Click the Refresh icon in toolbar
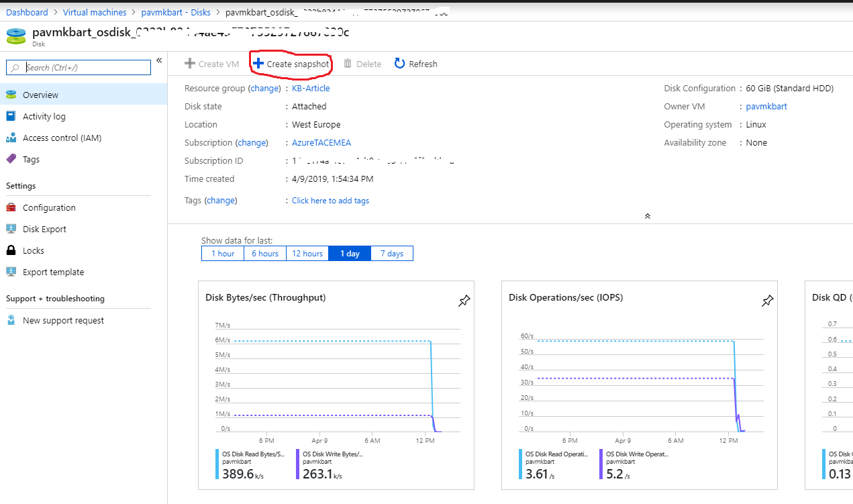Viewport: 853px width, 504px height. (400, 64)
